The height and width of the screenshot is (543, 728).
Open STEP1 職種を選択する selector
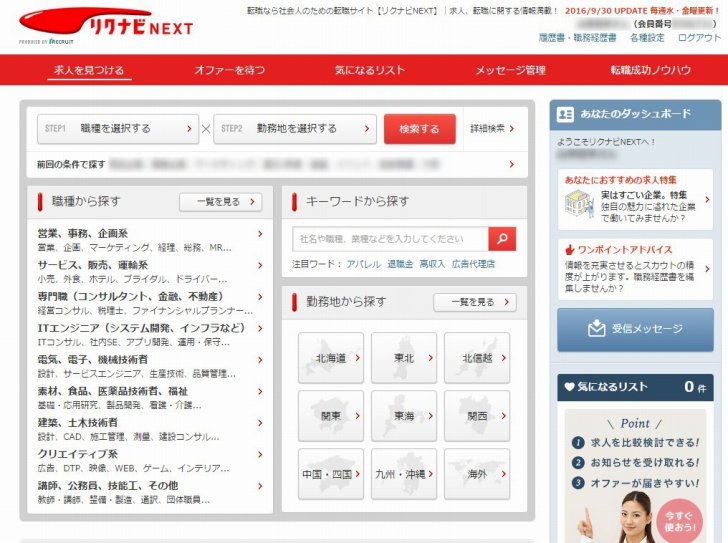coord(118,129)
